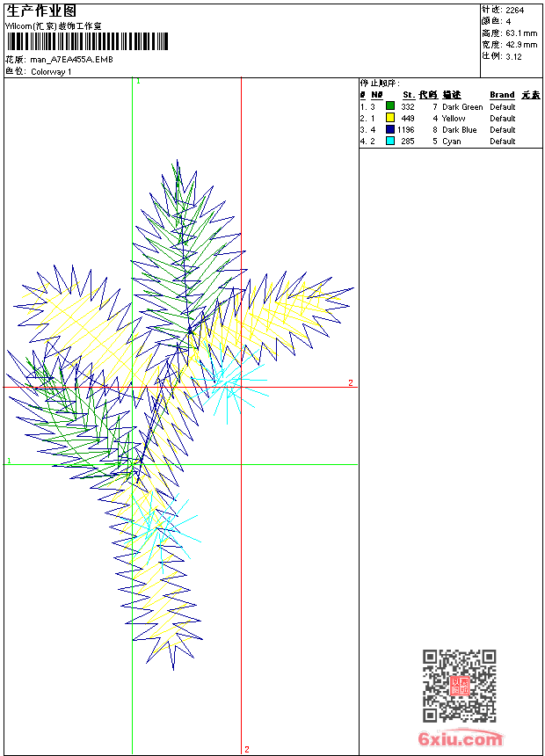
Task: Click the 停止顺序 heading
Action: (380, 83)
